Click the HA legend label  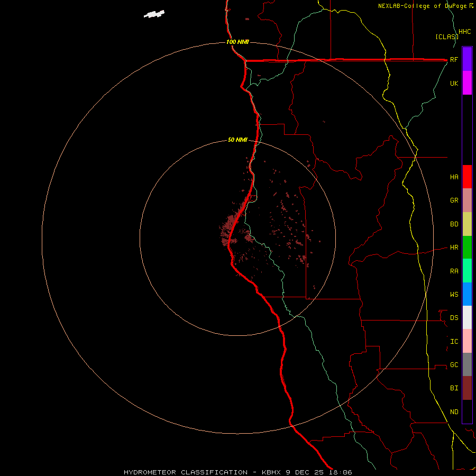pos(454,177)
